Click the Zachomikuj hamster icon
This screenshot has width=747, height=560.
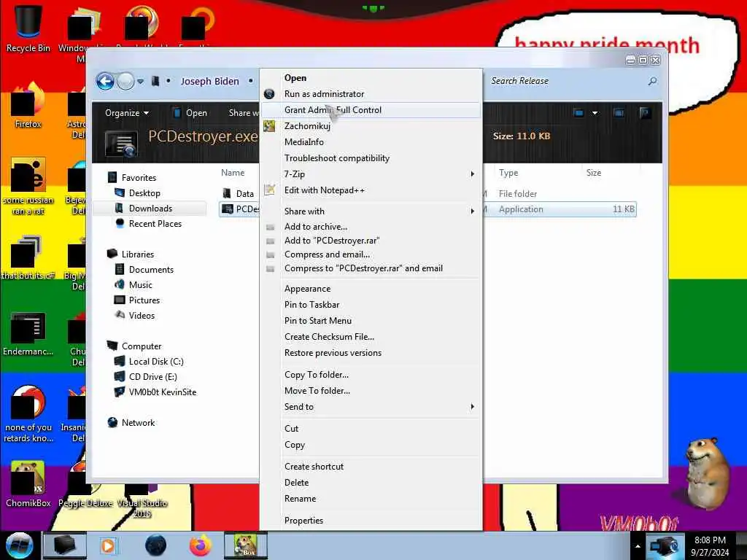pyautogui.click(x=269, y=126)
